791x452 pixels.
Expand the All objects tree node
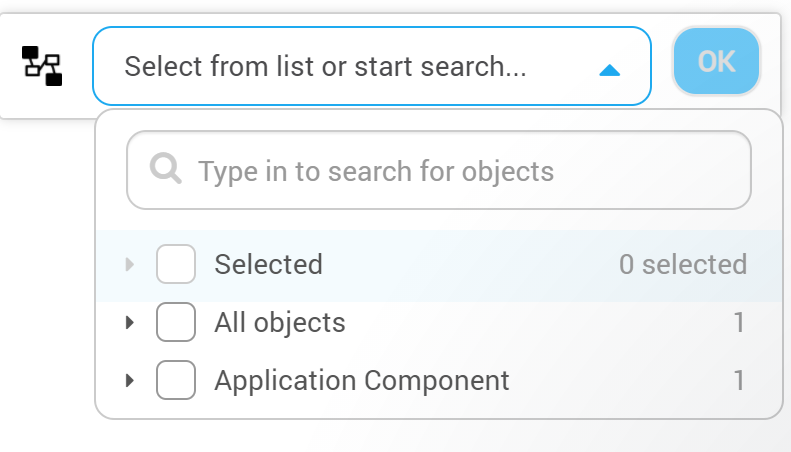[x=130, y=322]
